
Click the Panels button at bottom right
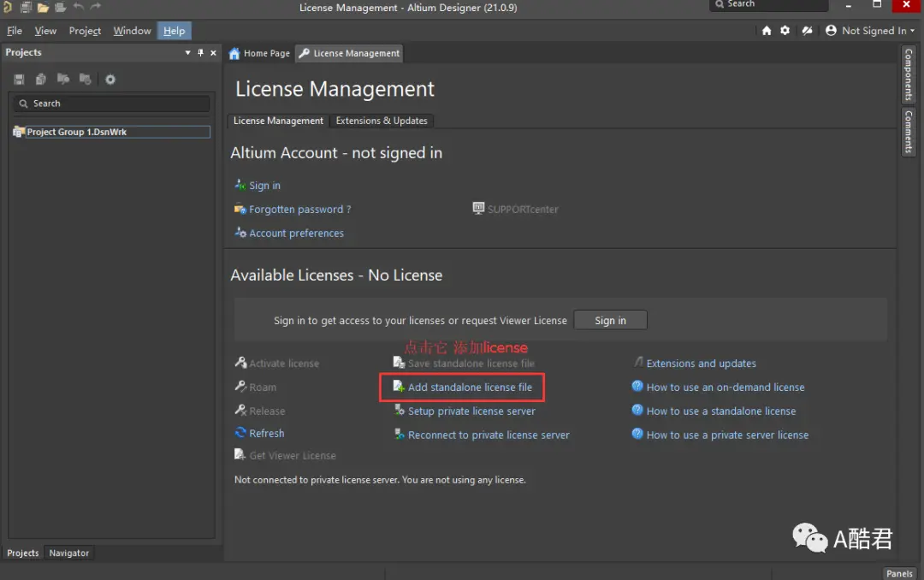(899, 573)
